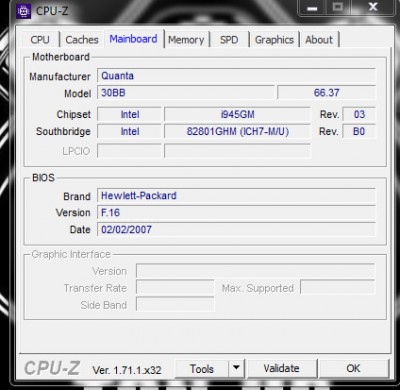Go to the Memory tab
400x390 pixels.
(x=186, y=40)
